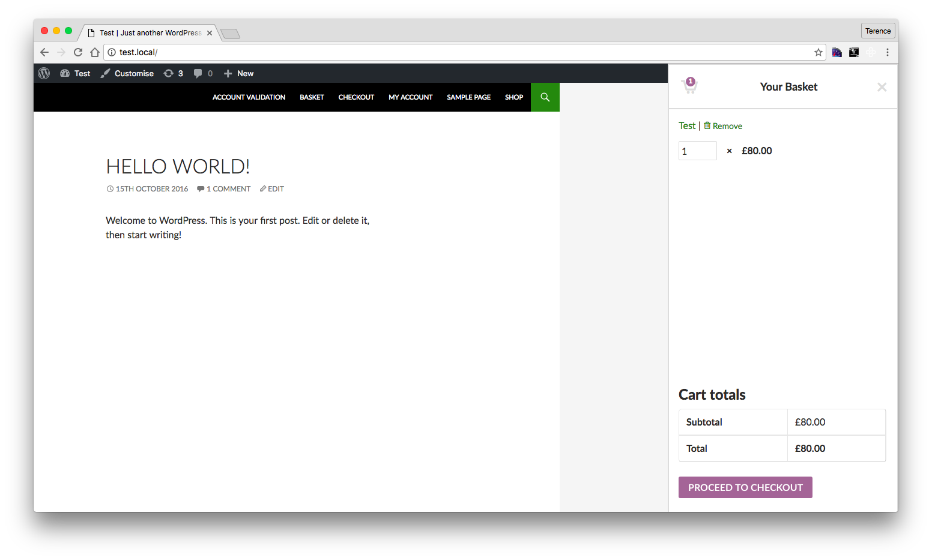
Task: Open Customise in the admin bar
Action: pos(127,73)
